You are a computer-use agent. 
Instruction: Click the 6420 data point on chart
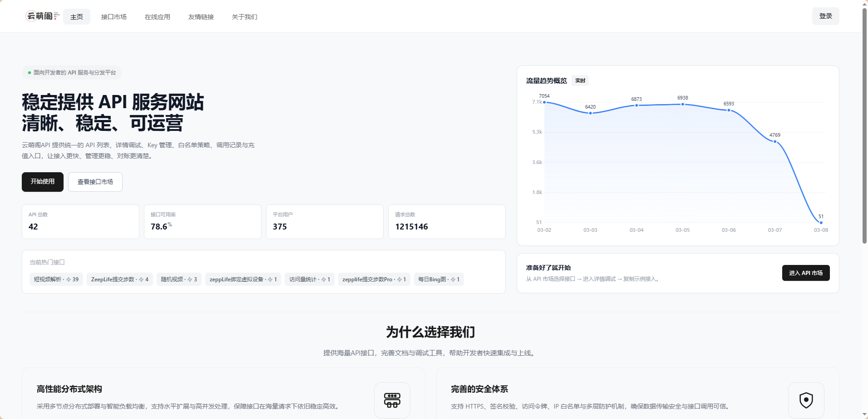pyautogui.click(x=591, y=113)
